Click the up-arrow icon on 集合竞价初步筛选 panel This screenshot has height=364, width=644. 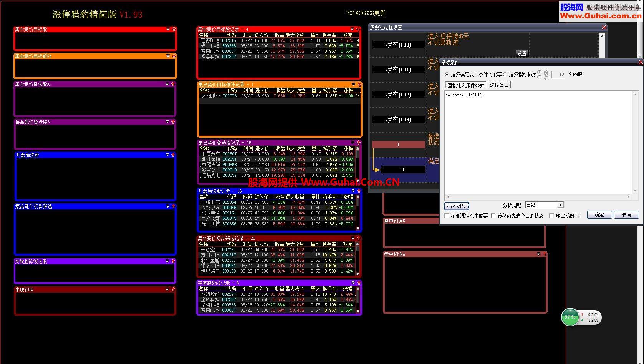point(174,206)
